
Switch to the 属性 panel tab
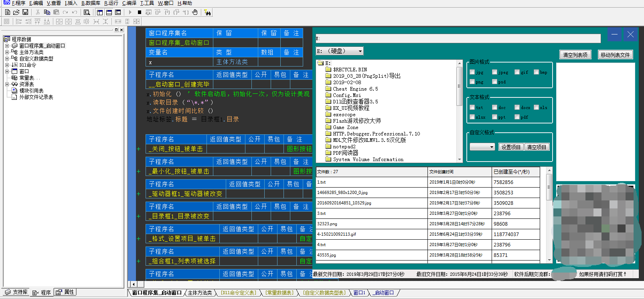[65, 292]
